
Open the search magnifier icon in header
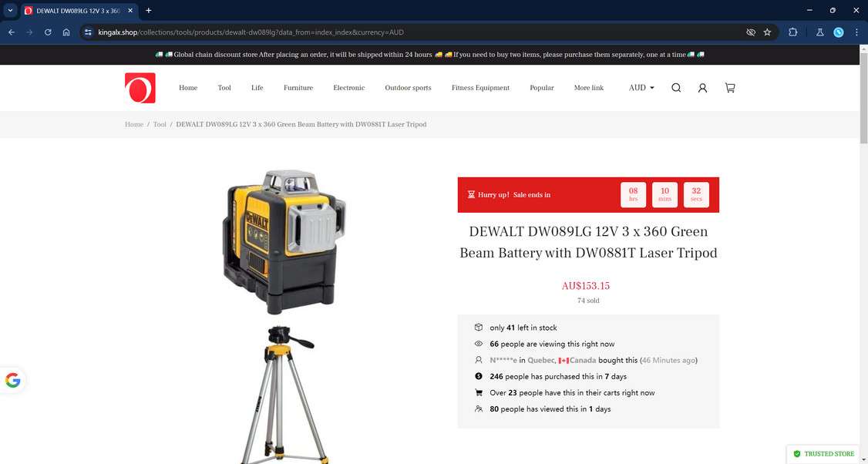676,88
